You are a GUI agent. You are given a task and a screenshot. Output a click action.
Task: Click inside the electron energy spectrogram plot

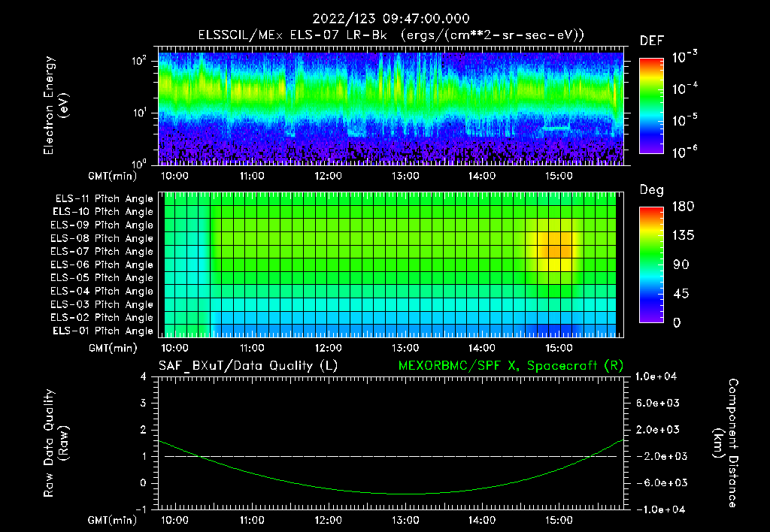click(x=391, y=108)
